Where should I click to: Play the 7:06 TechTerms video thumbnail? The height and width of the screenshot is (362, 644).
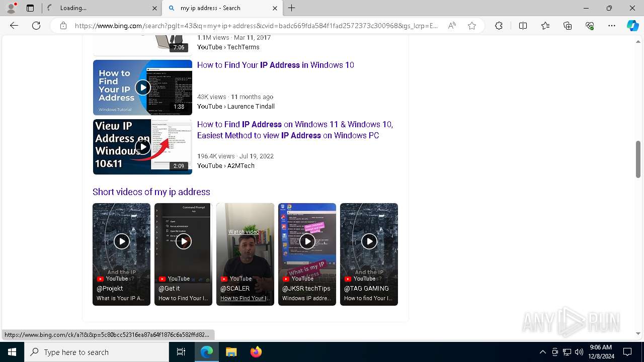click(142, 46)
